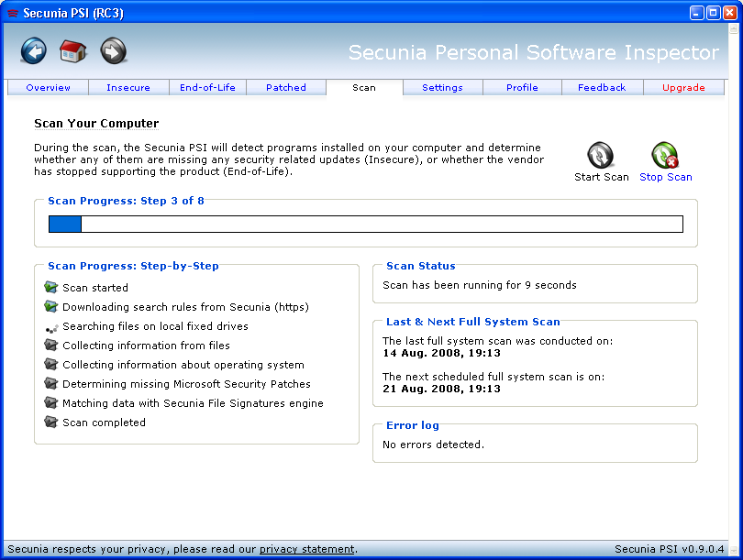Click the 'Scan Status' group heading

pos(421,266)
